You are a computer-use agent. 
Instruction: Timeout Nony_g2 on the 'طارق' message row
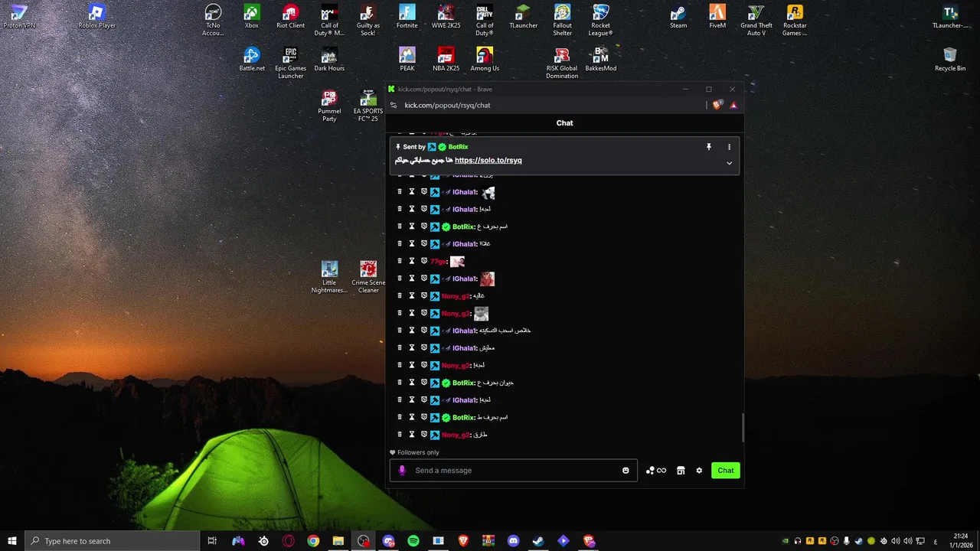pyautogui.click(x=412, y=435)
